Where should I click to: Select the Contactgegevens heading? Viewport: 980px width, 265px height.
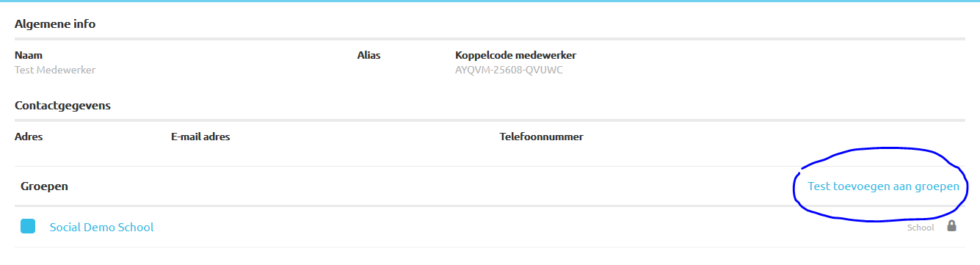tap(62, 106)
